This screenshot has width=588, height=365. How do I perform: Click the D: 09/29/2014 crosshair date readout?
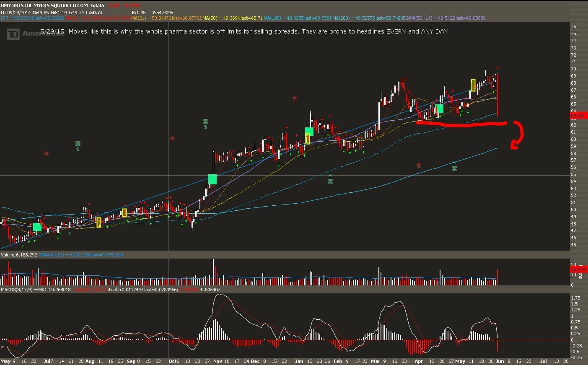click(16, 13)
